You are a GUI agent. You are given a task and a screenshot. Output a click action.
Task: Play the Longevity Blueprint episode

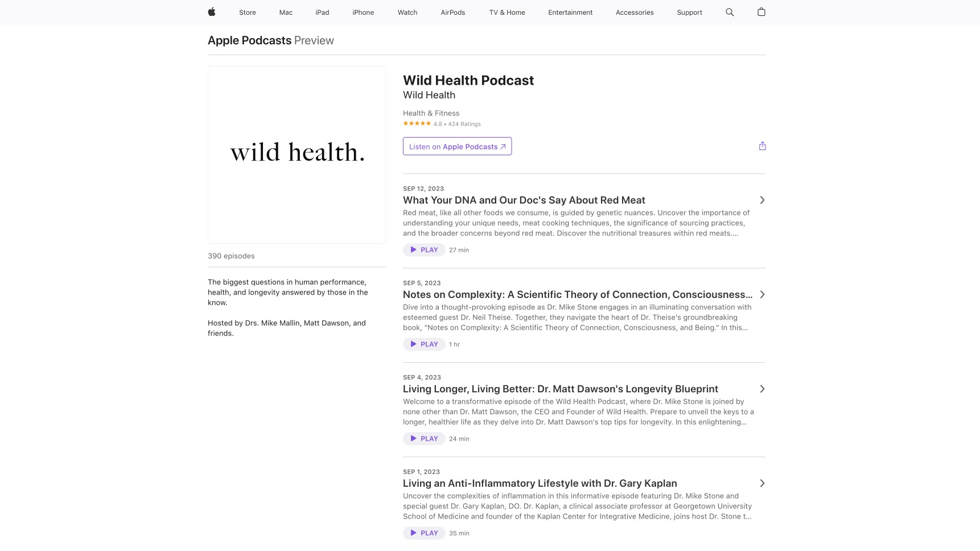(x=424, y=438)
